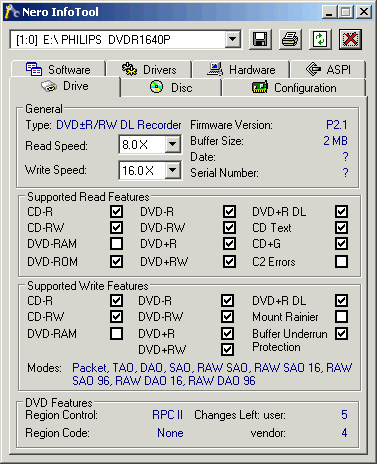The image size is (377, 464).
Task: Click vendor changes left value 4
Action: (x=344, y=433)
